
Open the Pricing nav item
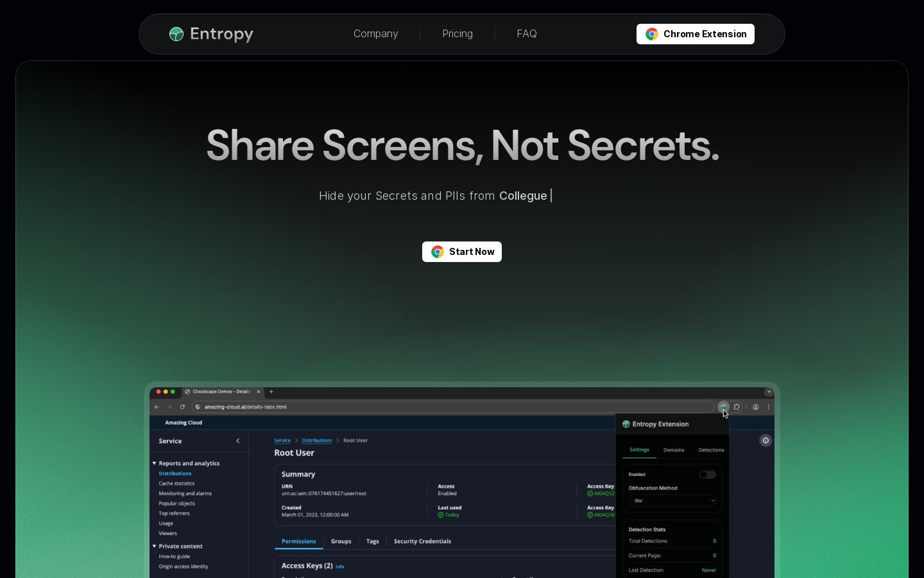point(458,34)
